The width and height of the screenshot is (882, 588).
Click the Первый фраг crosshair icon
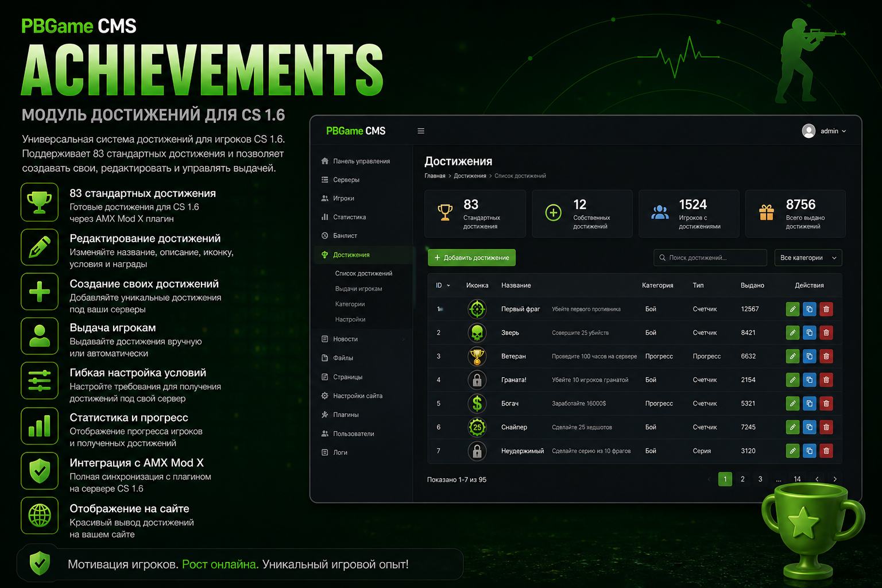coord(477,309)
